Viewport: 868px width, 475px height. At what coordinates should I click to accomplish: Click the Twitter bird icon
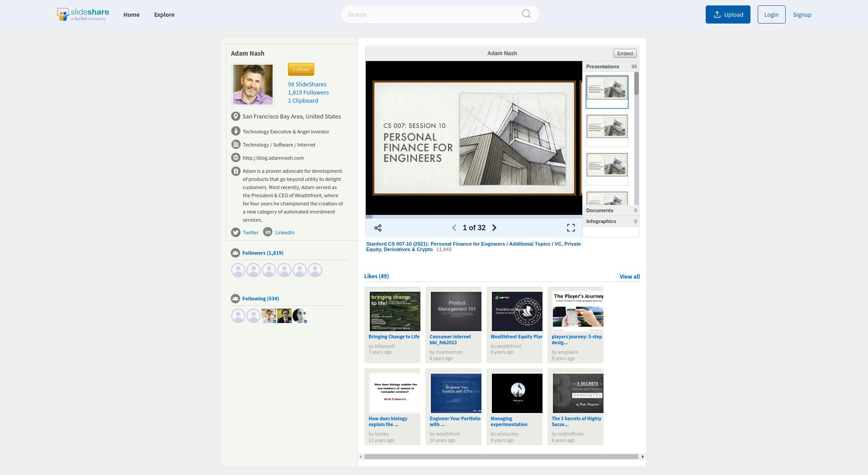pyautogui.click(x=236, y=233)
